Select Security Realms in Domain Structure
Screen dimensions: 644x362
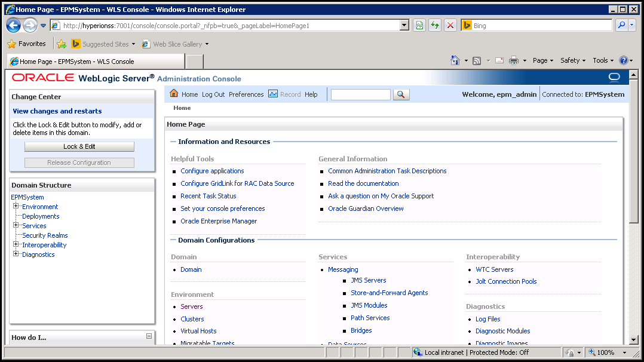click(45, 235)
